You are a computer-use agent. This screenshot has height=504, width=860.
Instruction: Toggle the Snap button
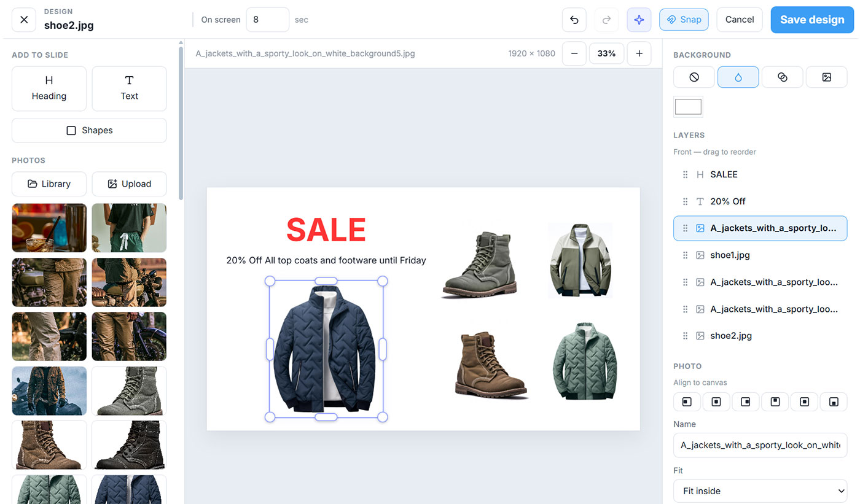(684, 20)
